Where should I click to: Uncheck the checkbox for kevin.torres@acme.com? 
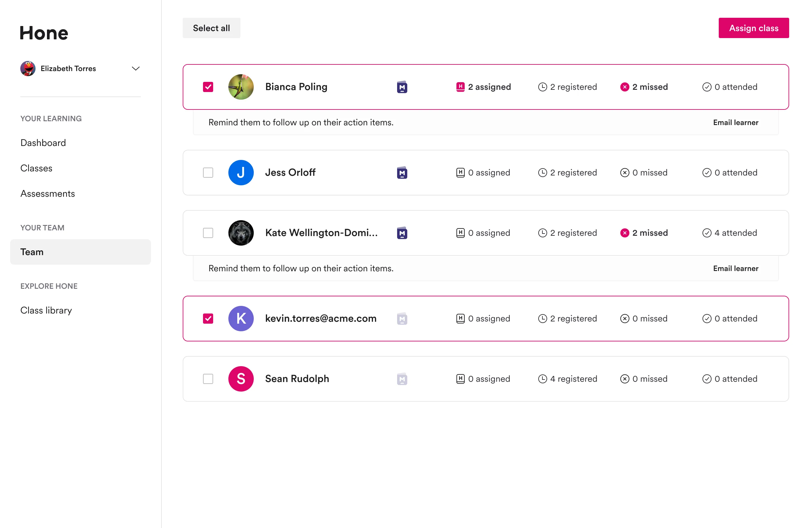(x=208, y=319)
